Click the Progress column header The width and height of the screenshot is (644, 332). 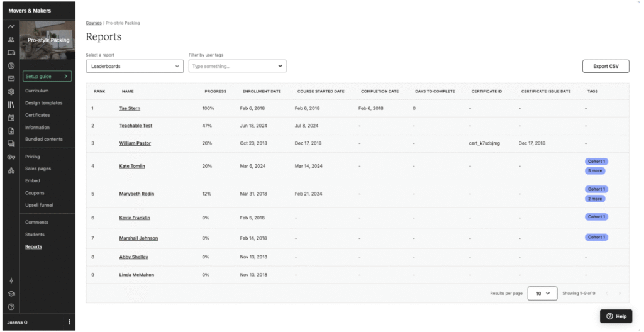[x=215, y=91]
